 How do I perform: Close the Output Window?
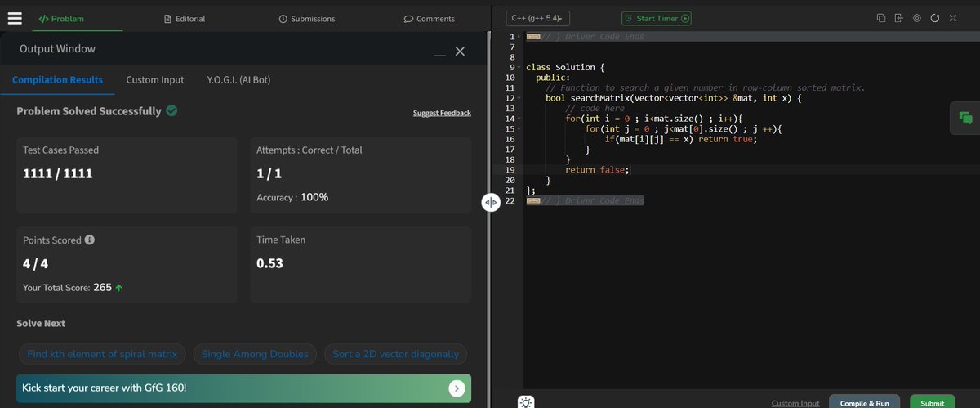pyautogui.click(x=460, y=52)
